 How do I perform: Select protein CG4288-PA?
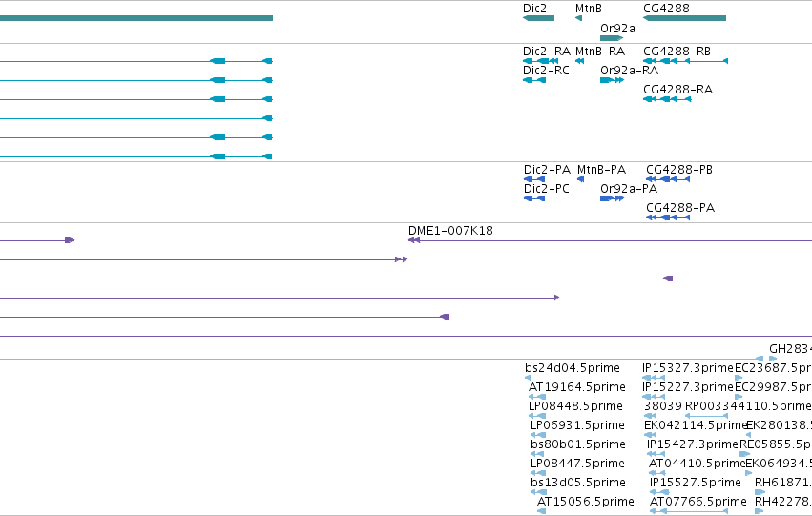click(x=680, y=208)
